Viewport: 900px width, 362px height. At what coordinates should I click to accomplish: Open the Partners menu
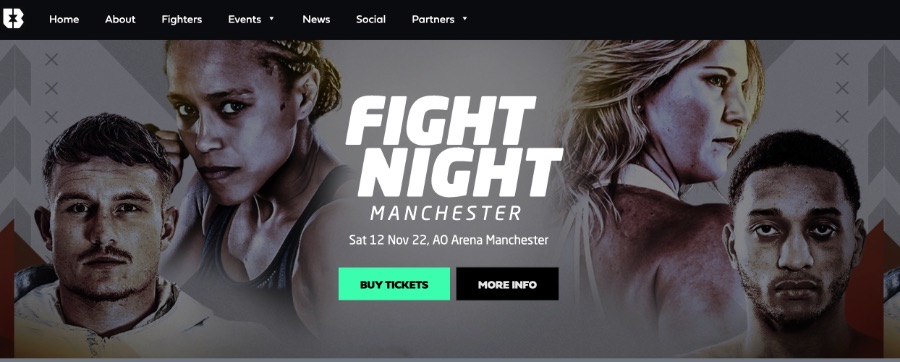(x=433, y=20)
